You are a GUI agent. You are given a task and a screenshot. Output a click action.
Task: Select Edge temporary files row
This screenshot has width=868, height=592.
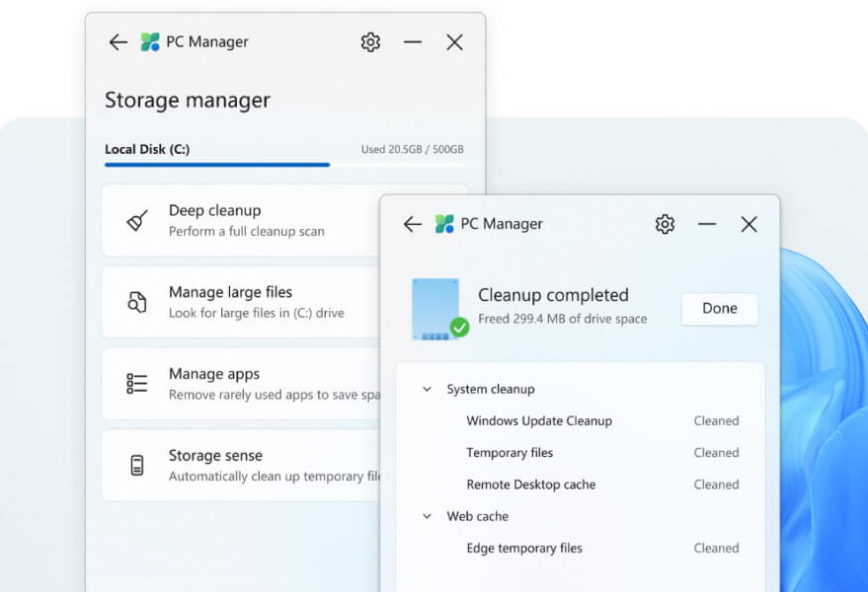click(602, 549)
